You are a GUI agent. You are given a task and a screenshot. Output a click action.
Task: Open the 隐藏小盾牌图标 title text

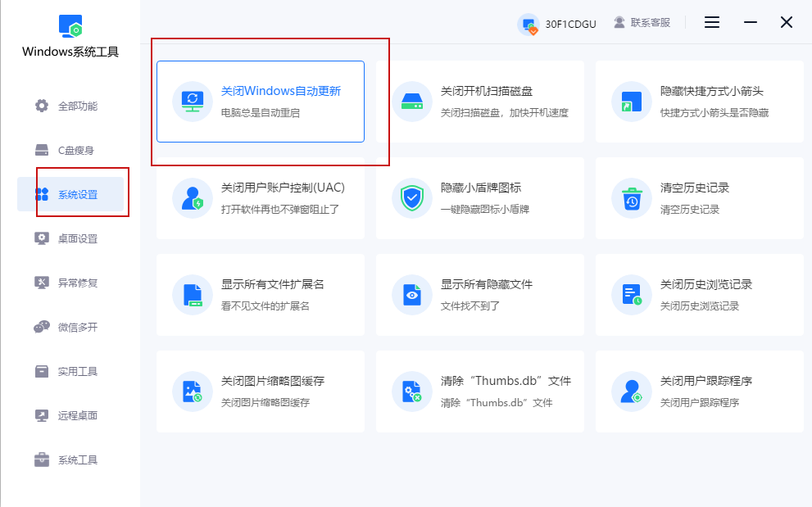pos(481,188)
